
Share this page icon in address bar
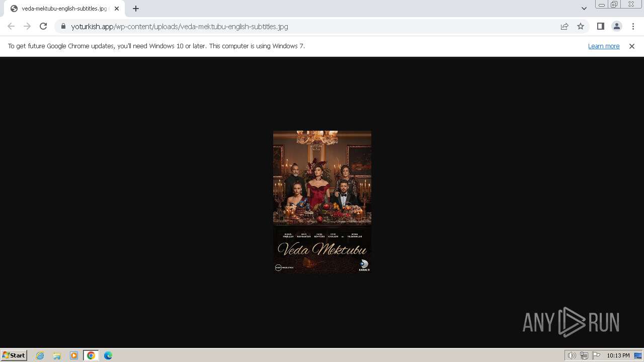(565, 26)
